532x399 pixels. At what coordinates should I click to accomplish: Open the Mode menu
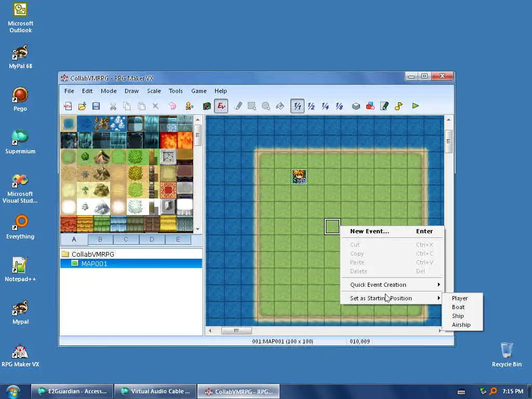[109, 91]
